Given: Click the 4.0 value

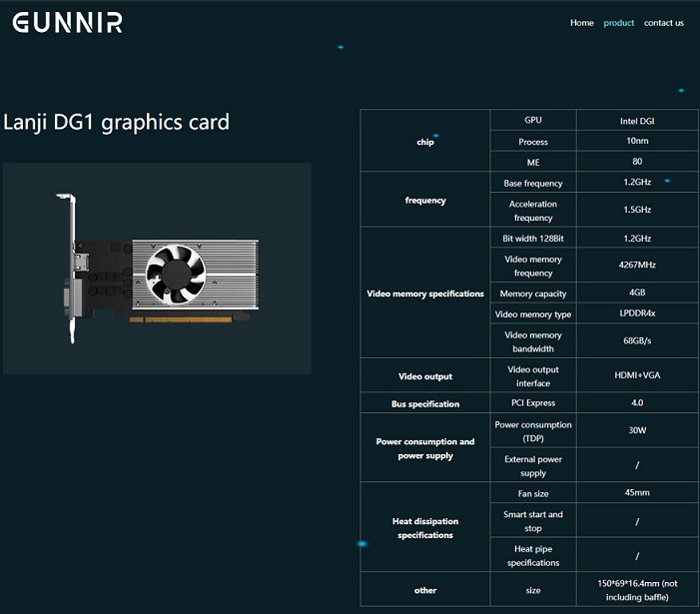Looking at the screenshot, I should (637, 402).
